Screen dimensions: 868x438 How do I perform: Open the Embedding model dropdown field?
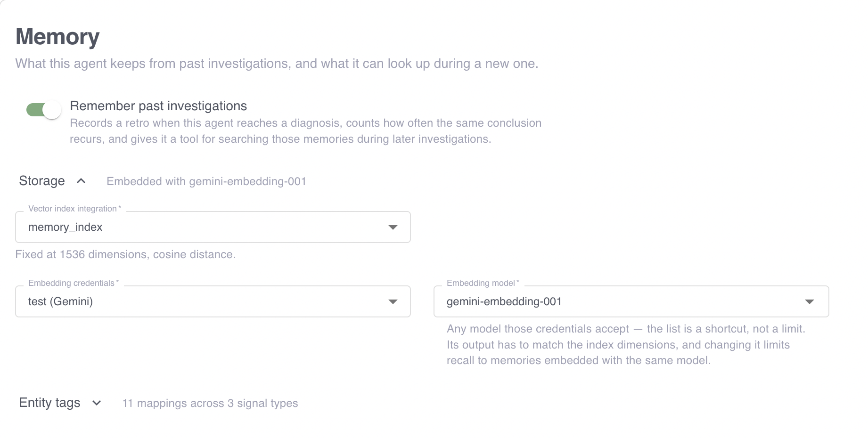[631, 301]
